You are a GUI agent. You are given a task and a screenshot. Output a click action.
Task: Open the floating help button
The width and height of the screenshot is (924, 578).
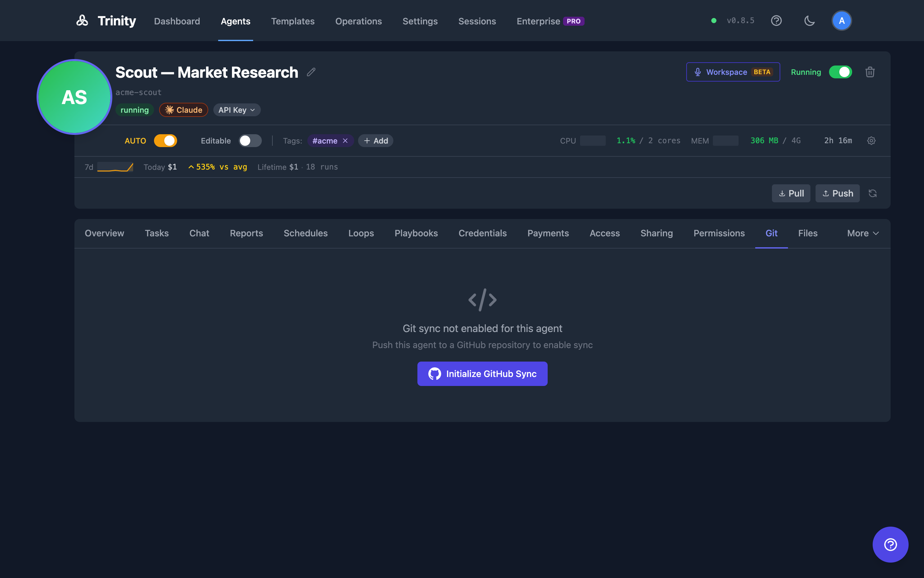(x=890, y=544)
